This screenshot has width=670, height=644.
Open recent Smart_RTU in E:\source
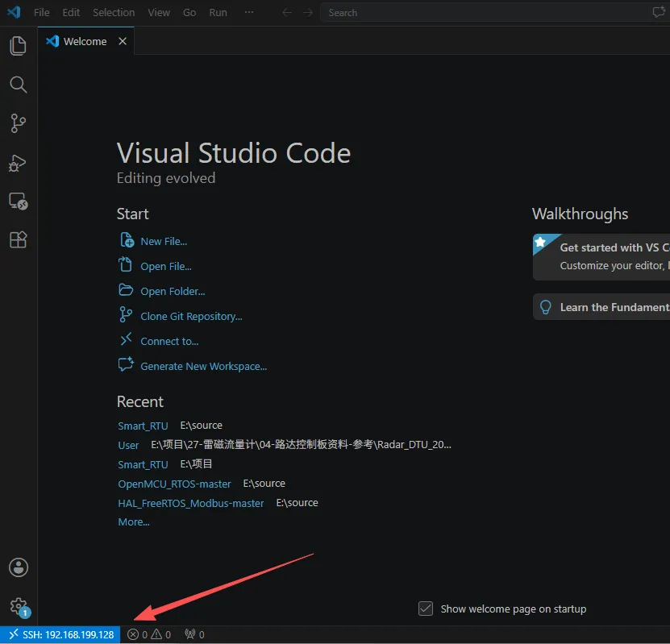(143, 426)
